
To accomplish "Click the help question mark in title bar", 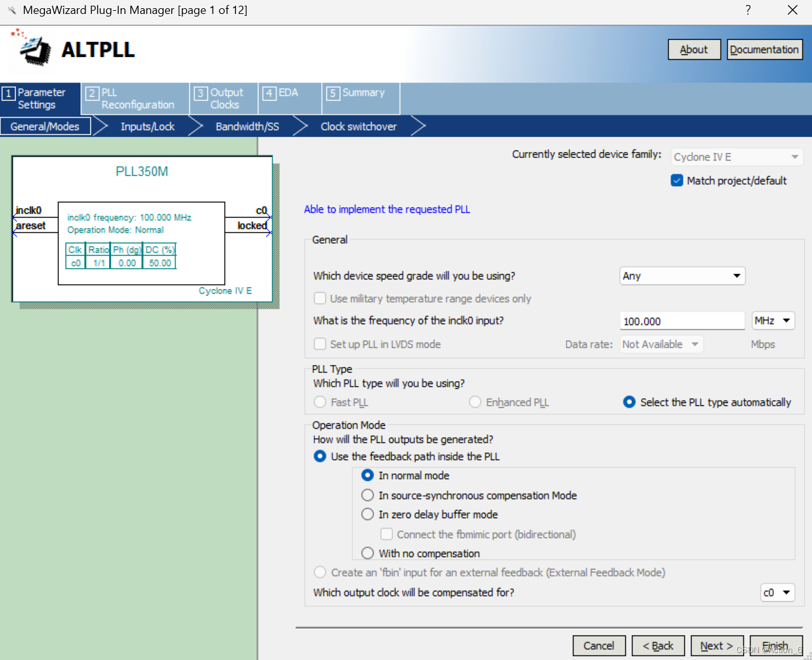I will click(x=748, y=10).
